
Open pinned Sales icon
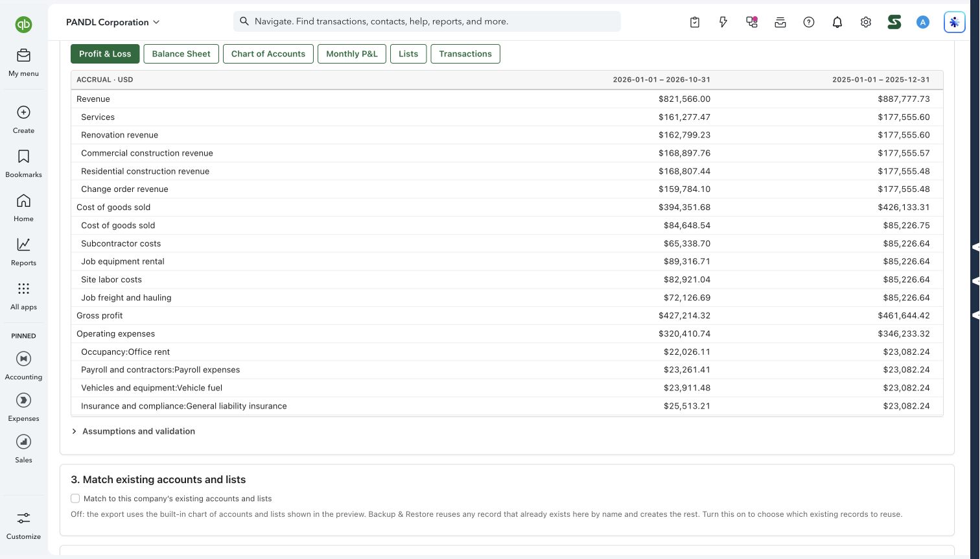(23, 442)
